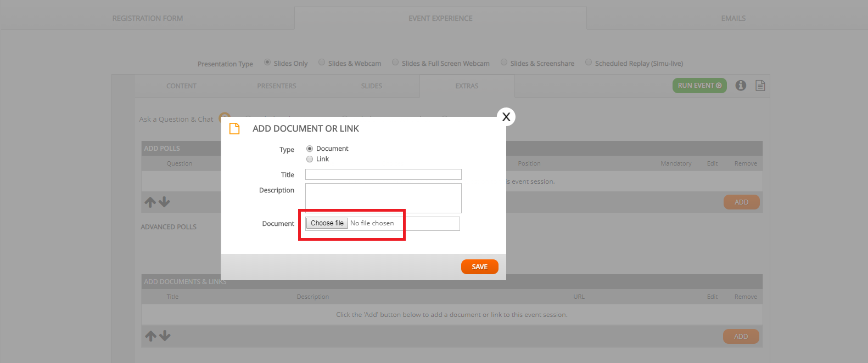Click Add button in Add Documents & Links
The height and width of the screenshot is (363, 868).
741,337
